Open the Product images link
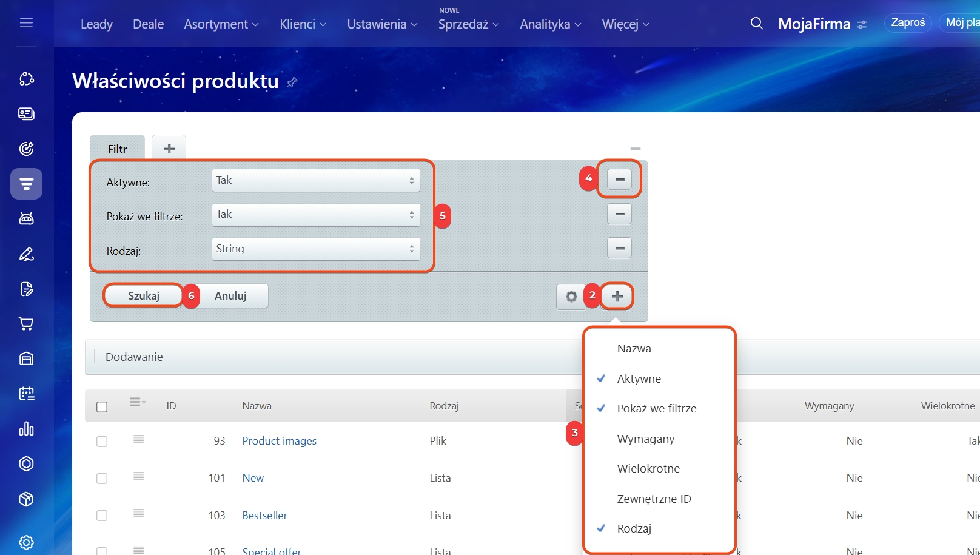Image resolution: width=980 pixels, height=555 pixels. tap(279, 441)
